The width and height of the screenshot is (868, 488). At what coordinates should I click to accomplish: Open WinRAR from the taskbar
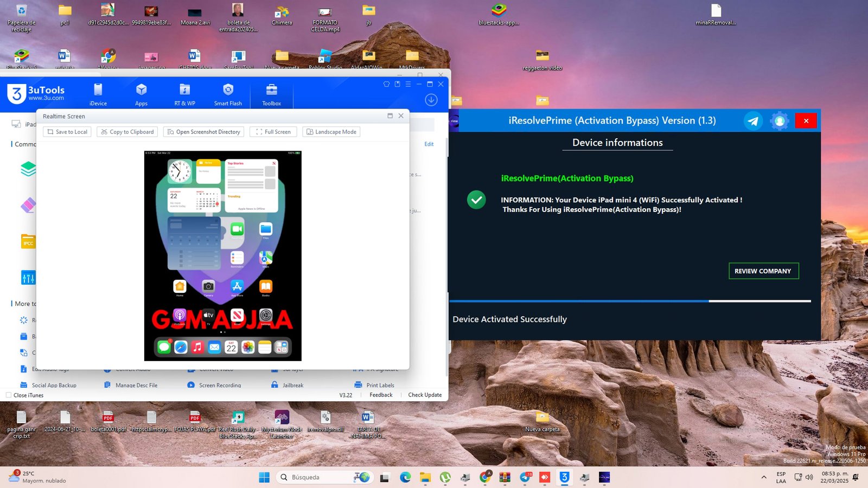(x=505, y=477)
